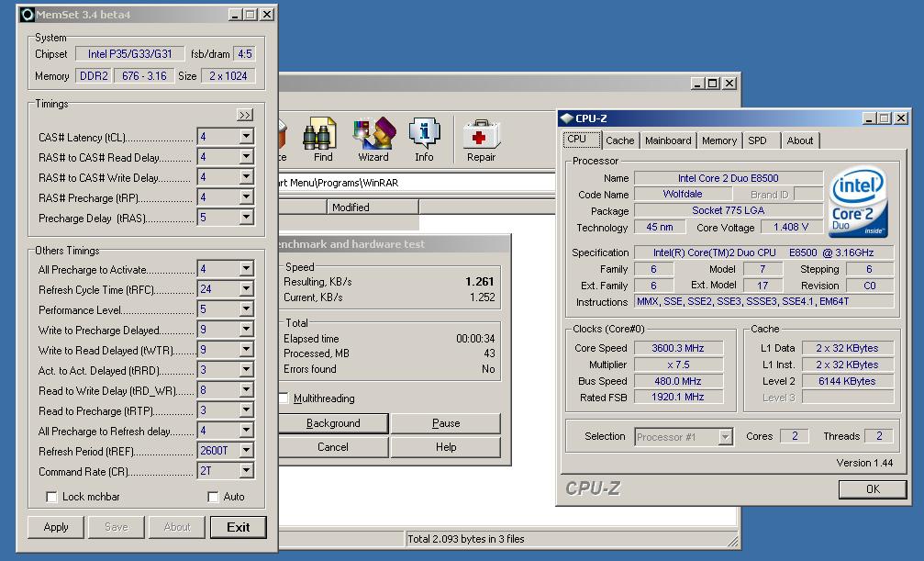Image resolution: width=924 pixels, height=561 pixels.
Task: Open the RAS# to CAS# Read Delay dropdown
Action: point(246,157)
